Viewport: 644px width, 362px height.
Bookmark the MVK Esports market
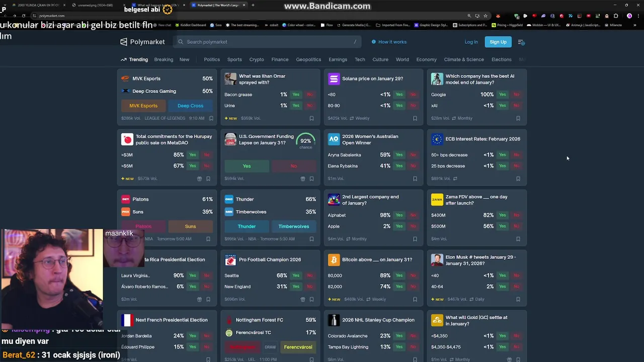click(211, 119)
